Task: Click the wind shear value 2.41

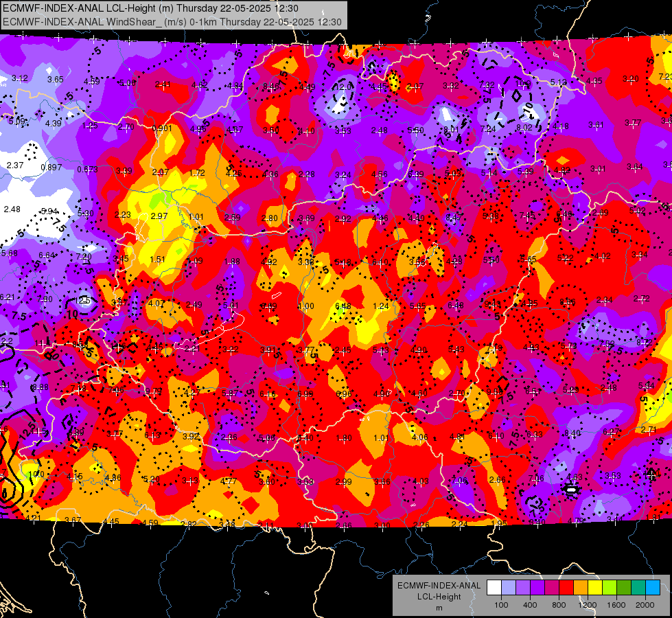Action: (x=163, y=84)
